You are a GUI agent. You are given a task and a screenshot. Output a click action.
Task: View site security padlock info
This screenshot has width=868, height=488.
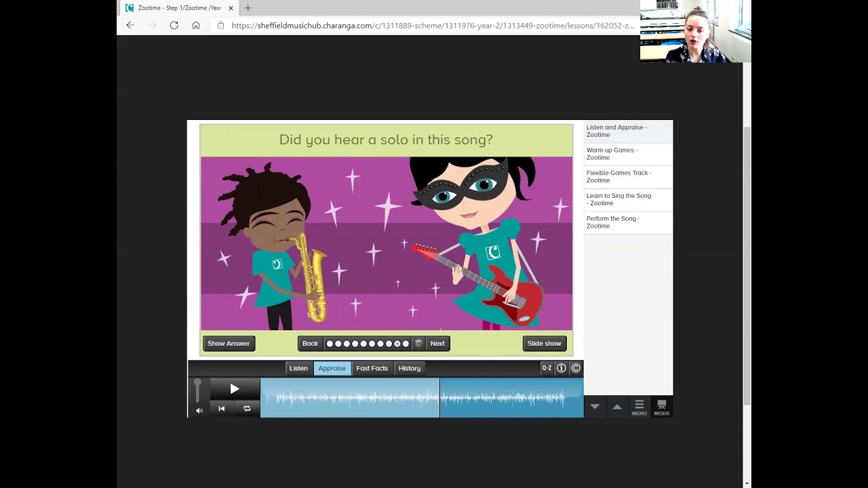tap(220, 25)
